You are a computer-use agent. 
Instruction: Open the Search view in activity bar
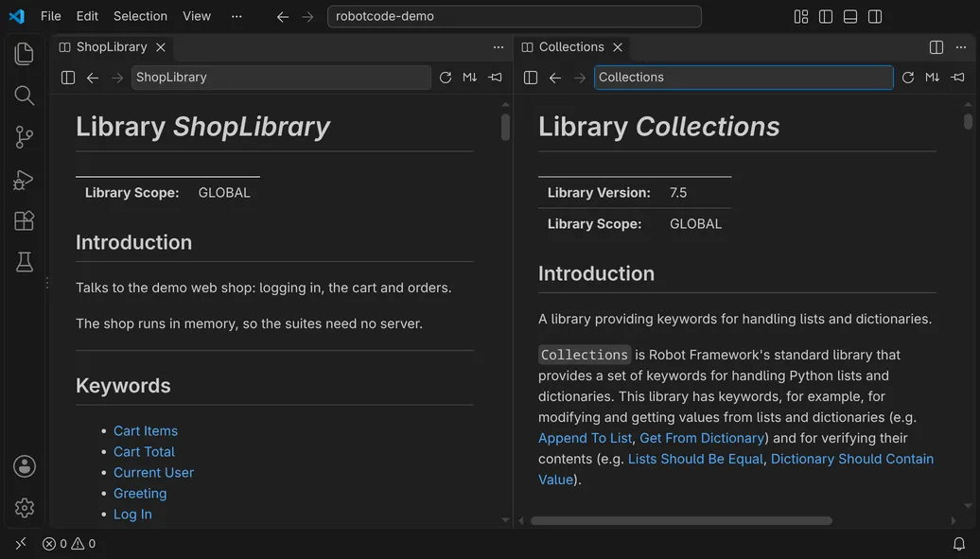(x=24, y=96)
